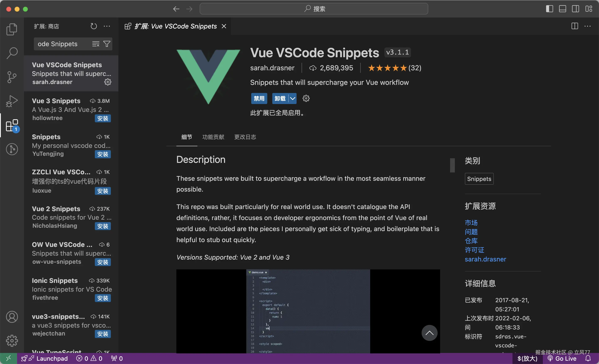This screenshot has width=599, height=364.
Task: Open the extension search filter menu
Action: 107,44
